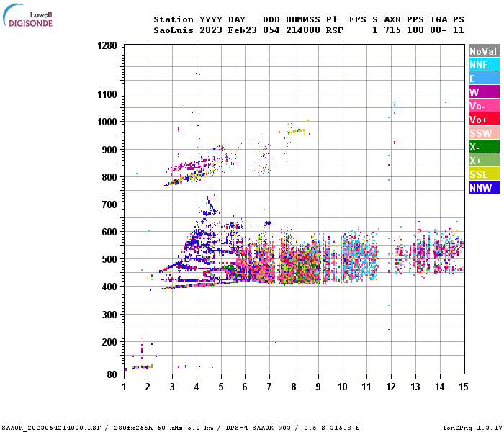This screenshot has height=432, width=504.
Task: Select the W purple legend swatch
Action: tap(484, 92)
